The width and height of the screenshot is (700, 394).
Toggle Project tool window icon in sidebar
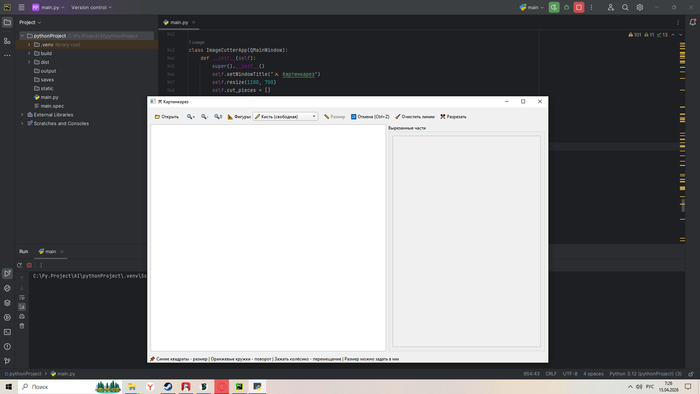(7, 22)
